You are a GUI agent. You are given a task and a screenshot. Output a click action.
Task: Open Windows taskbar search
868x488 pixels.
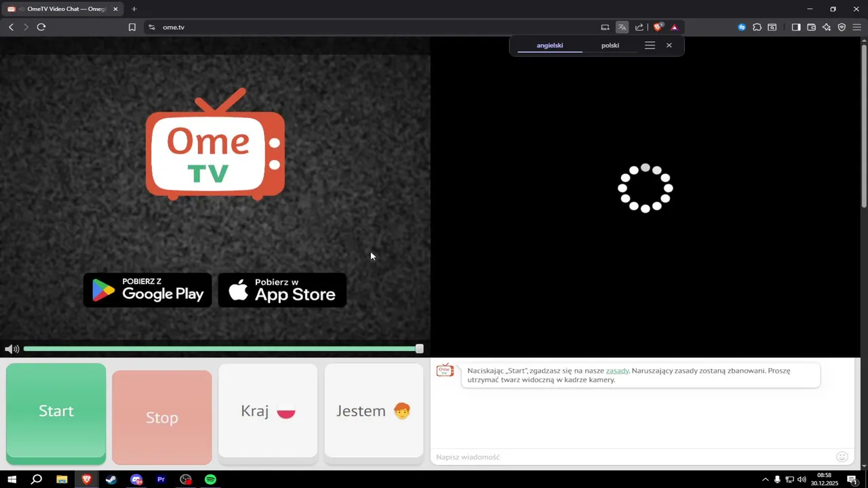tap(37, 479)
